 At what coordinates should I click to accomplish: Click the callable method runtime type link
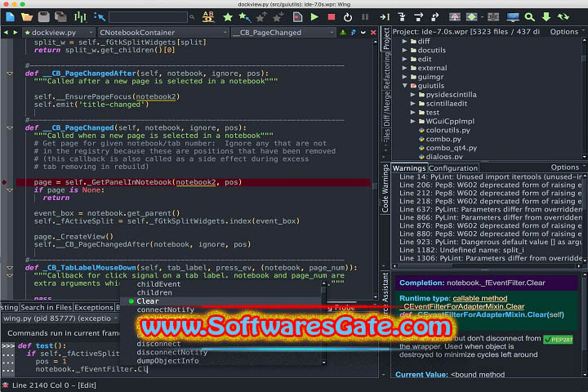pos(480,299)
